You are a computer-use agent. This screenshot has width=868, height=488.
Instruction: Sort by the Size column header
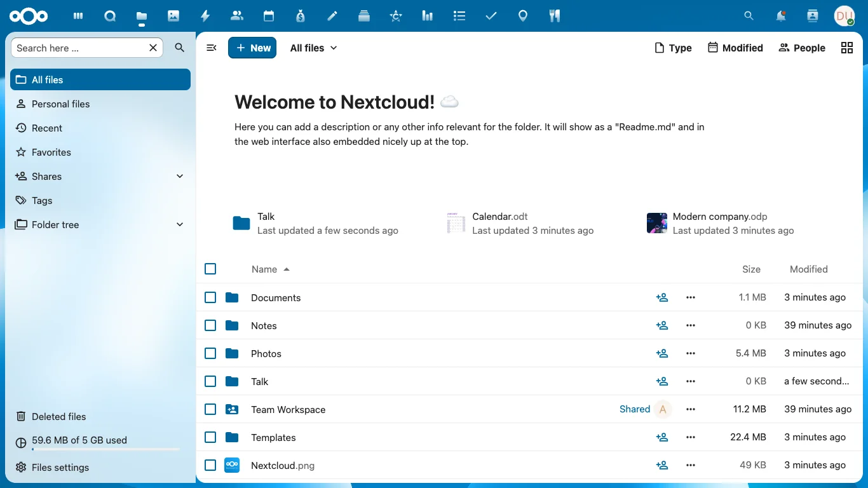(x=751, y=269)
